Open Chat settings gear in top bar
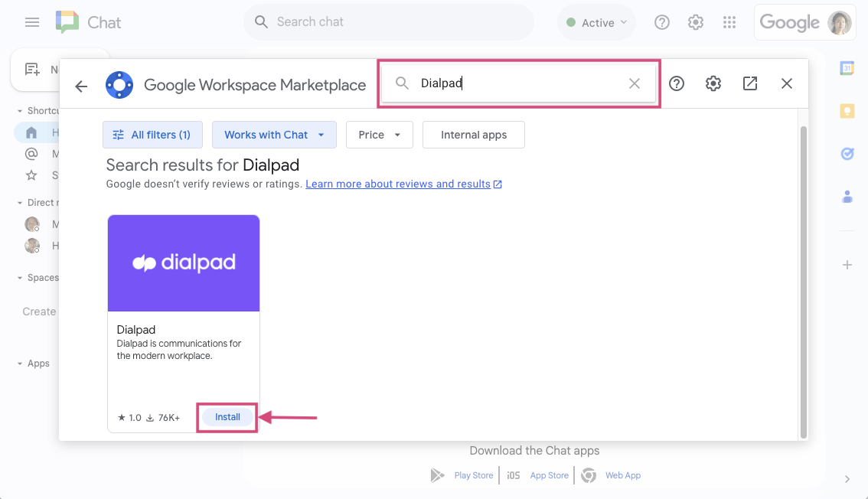 click(695, 22)
